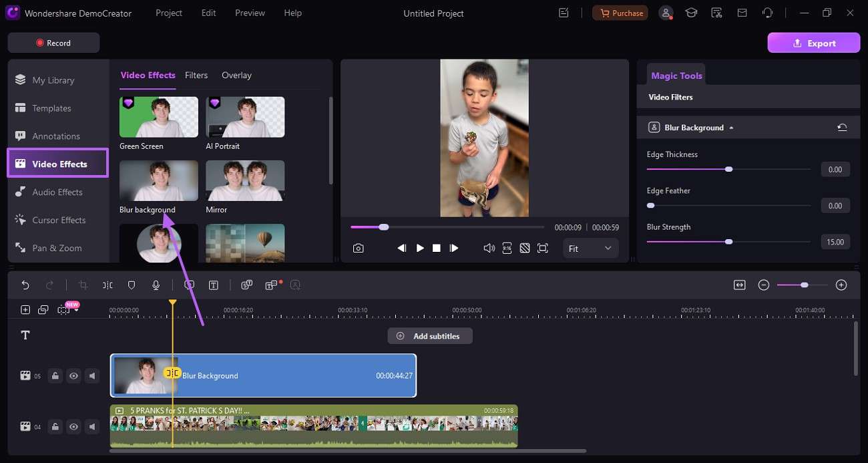
Task: Open the Preview menu
Action: 250,13
